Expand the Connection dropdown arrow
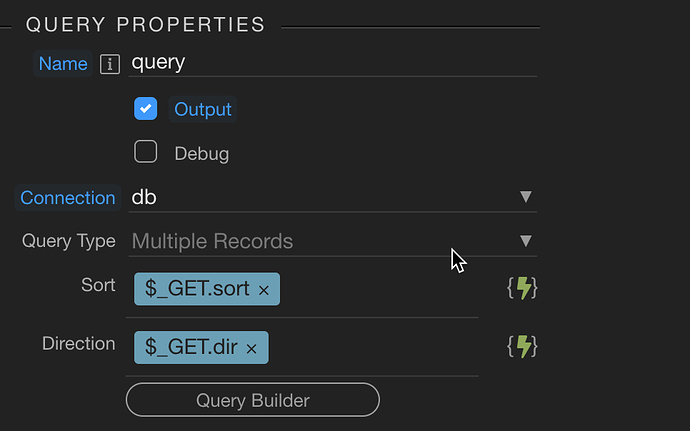 click(x=525, y=196)
